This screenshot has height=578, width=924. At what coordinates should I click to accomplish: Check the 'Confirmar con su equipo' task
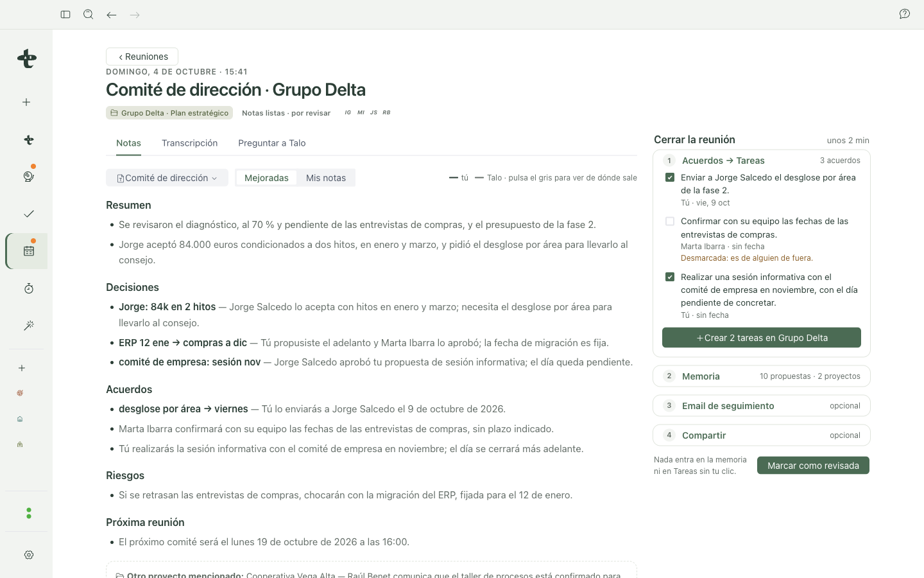point(670,221)
